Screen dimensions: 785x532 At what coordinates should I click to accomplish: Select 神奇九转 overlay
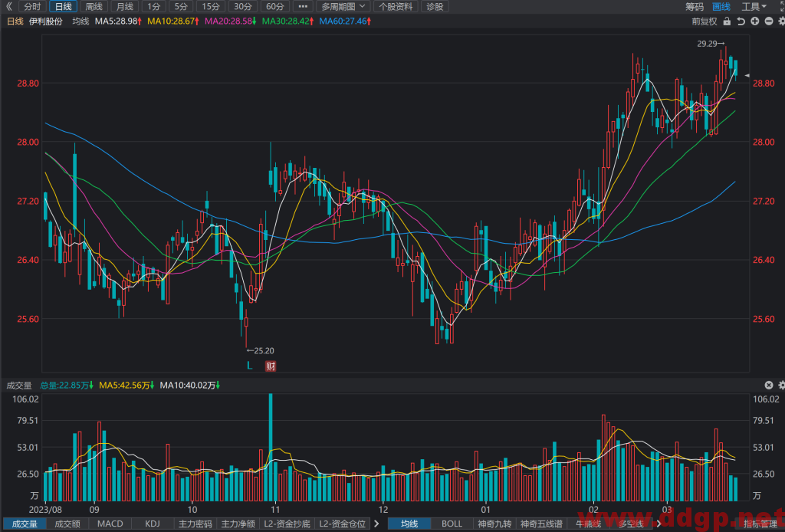[494, 524]
